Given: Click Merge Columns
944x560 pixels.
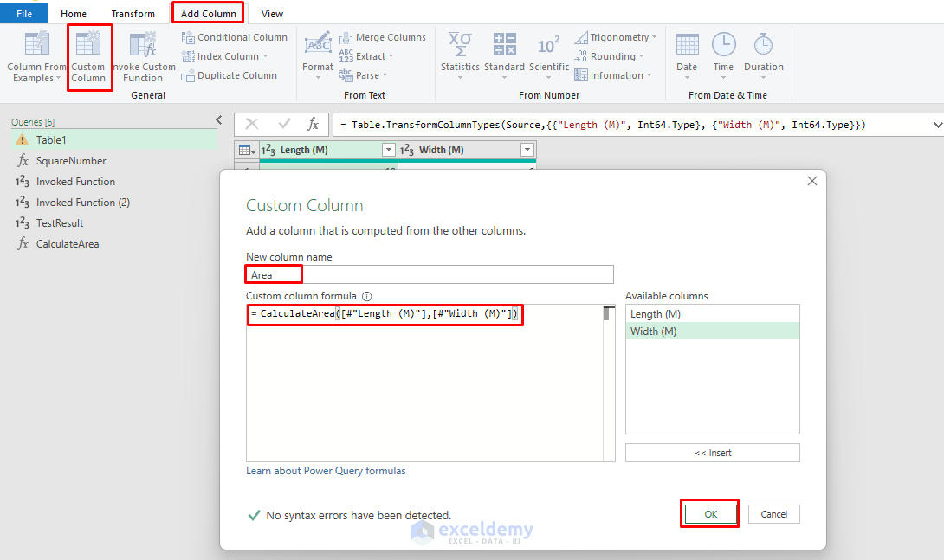Looking at the screenshot, I should 382,37.
